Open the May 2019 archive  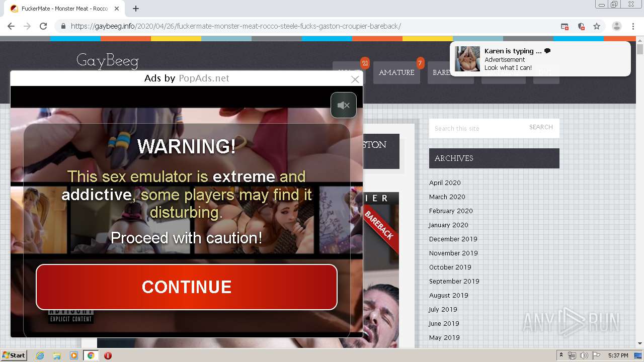444,337
